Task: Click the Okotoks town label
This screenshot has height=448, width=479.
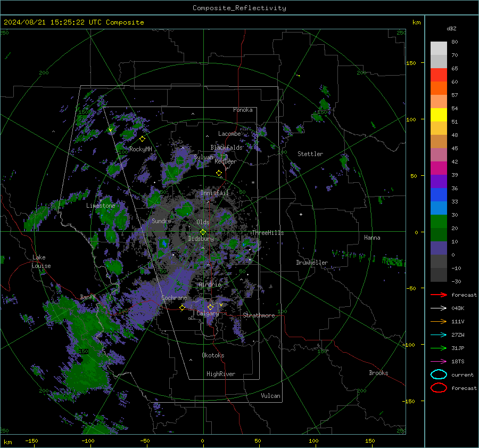Action: click(x=213, y=355)
